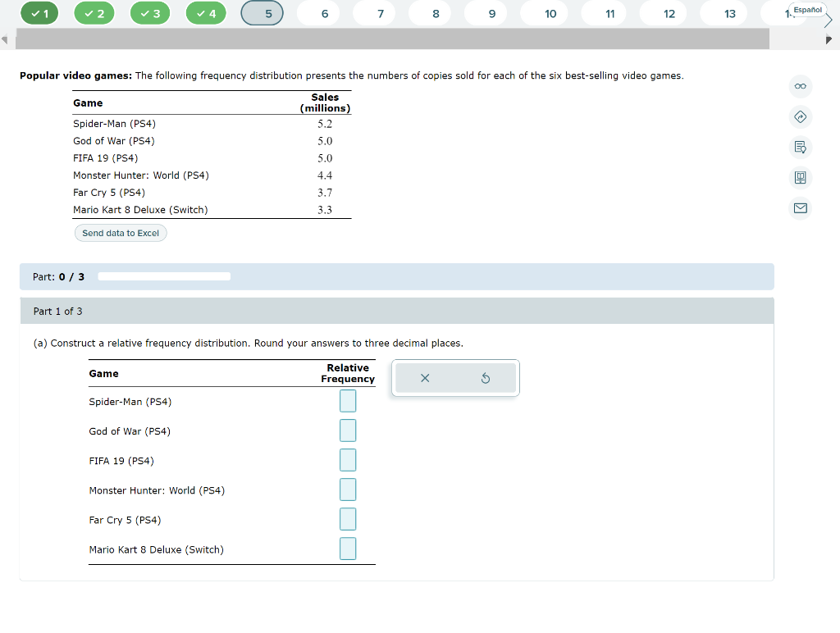The image size is (840, 633).
Task: Jump to question 11
Action: point(605,13)
